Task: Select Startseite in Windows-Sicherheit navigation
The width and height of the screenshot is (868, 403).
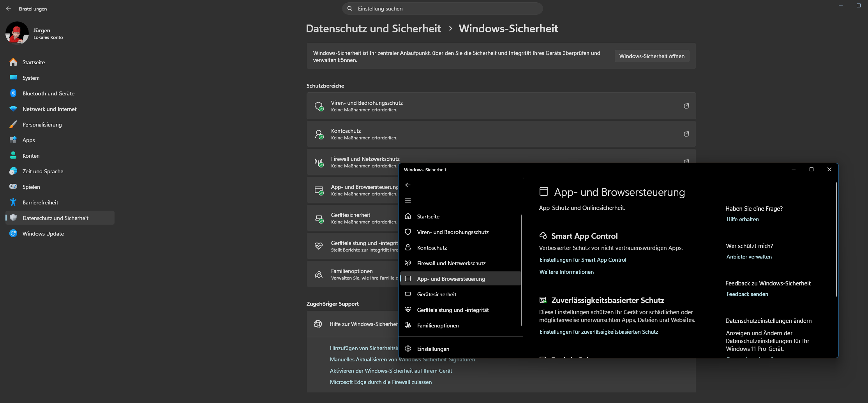Action: click(x=460, y=216)
